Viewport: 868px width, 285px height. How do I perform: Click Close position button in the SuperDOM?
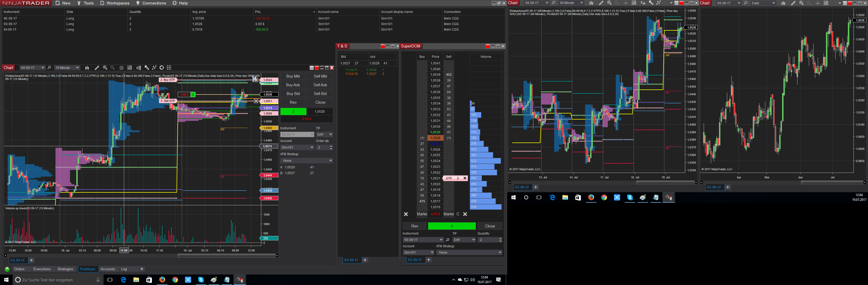click(x=489, y=226)
